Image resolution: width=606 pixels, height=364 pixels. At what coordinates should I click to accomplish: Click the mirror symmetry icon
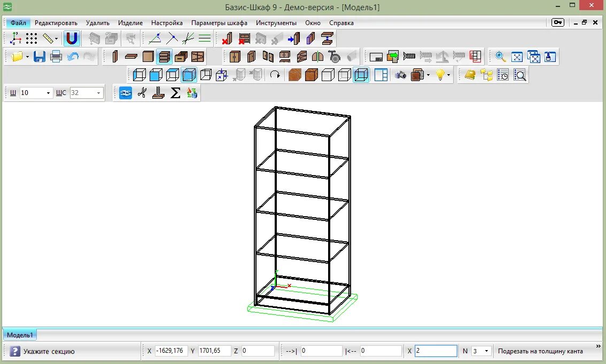[x=317, y=57]
